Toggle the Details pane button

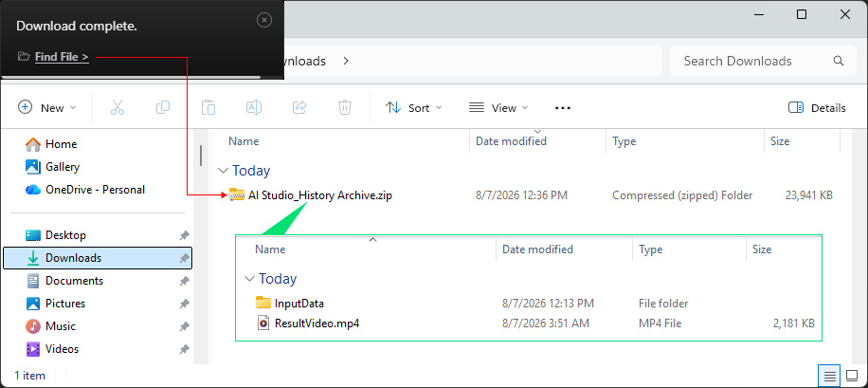point(817,108)
